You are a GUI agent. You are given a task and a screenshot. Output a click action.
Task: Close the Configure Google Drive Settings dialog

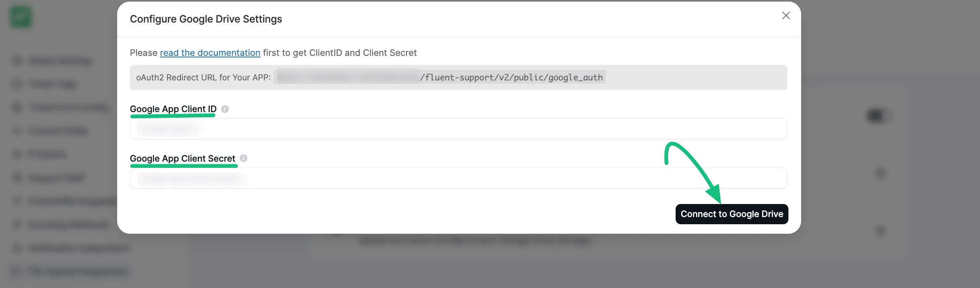786,15
